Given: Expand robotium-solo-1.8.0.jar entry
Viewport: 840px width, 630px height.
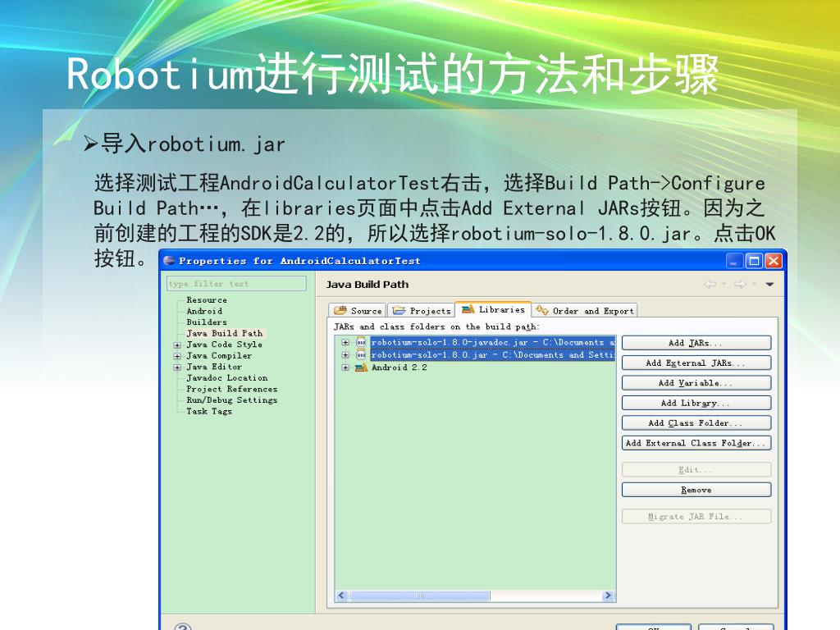Looking at the screenshot, I should (x=345, y=354).
